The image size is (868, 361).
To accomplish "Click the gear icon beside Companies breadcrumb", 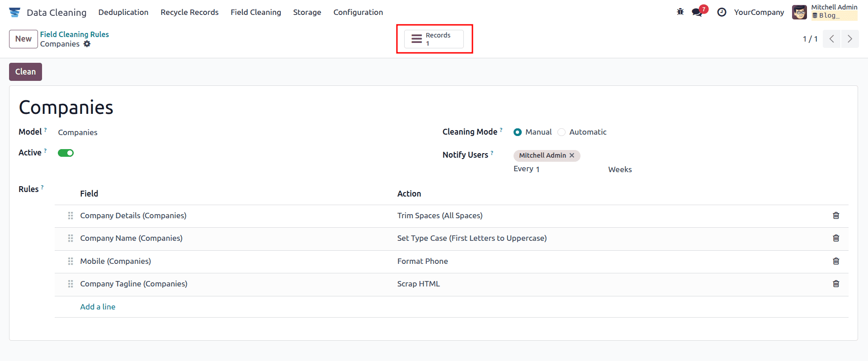I will pyautogui.click(x=87, y=44).
